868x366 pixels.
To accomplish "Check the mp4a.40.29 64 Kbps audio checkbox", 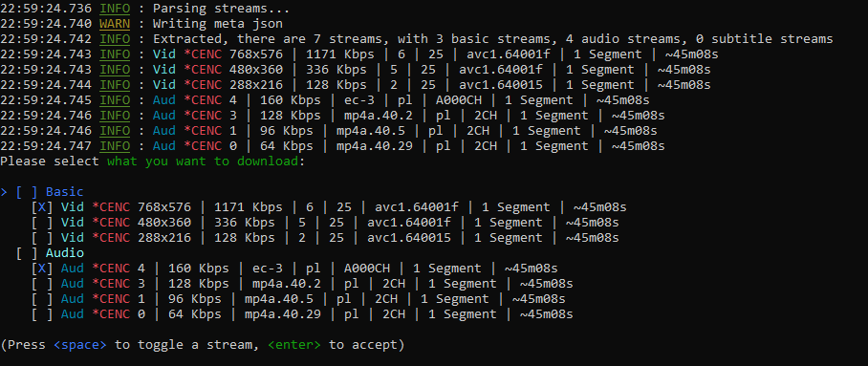I will click(42, 314).
